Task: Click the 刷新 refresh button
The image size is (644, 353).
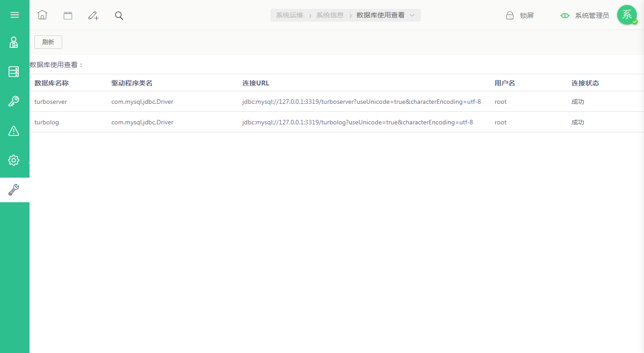Action: coord(48,42)
